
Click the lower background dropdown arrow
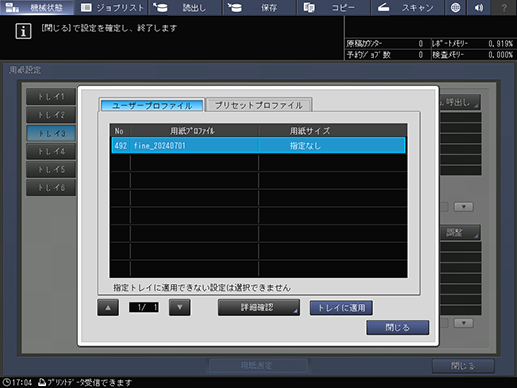click(463, 323)
